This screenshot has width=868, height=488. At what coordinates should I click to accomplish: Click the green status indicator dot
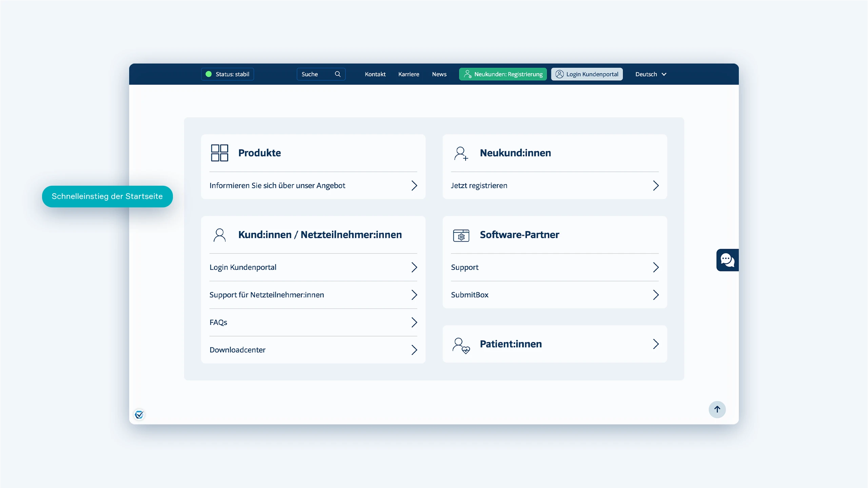pyautogui.click(x=209, y=74)
